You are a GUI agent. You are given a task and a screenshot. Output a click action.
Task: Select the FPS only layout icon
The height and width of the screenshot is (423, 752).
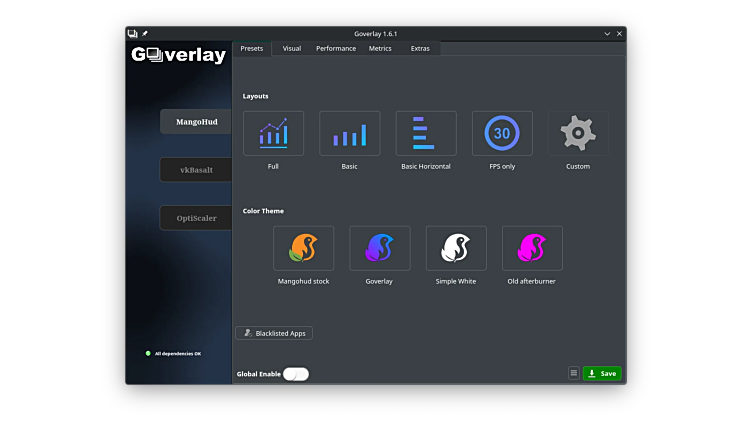[x=502, y=133]
